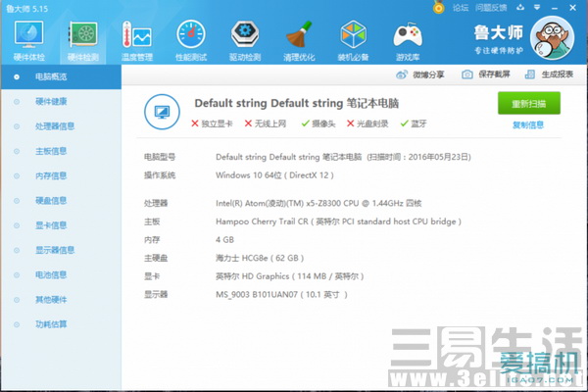The image size is (588, 392).
Task: Click Hampoo Cherry Trail CR motherboard value
Action: pos(338,221)
